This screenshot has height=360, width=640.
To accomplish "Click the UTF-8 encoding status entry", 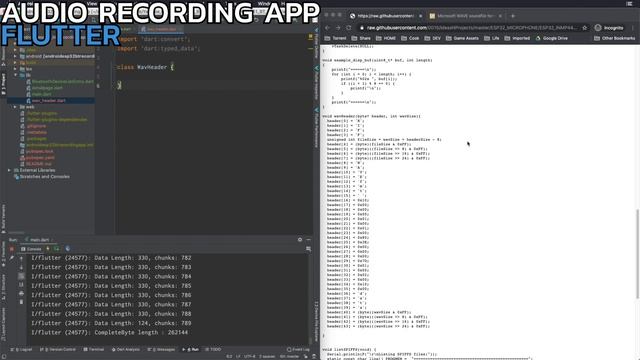I will [x=249, y=356].
